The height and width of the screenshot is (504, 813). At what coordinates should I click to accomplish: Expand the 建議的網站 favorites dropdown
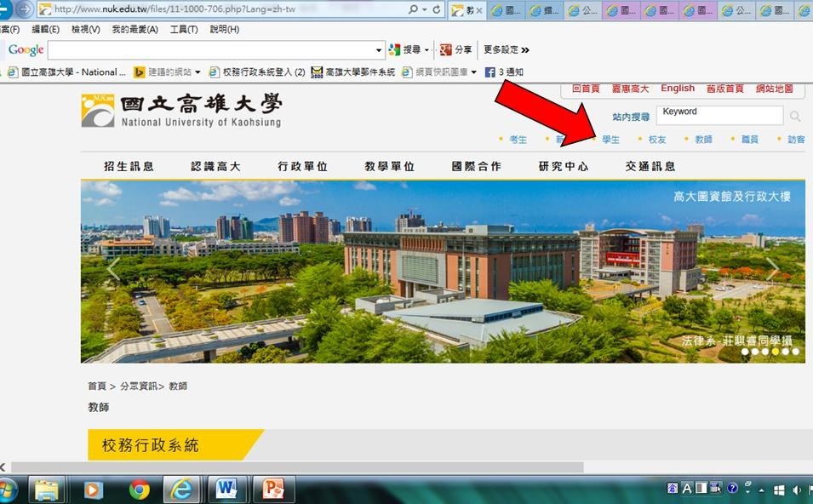click(x=198, y=72)
